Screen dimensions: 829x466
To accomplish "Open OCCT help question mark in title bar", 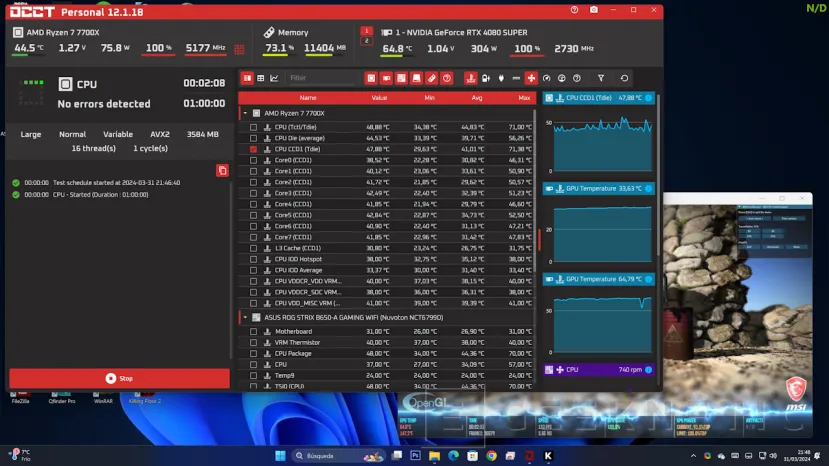I will [574, 10].
